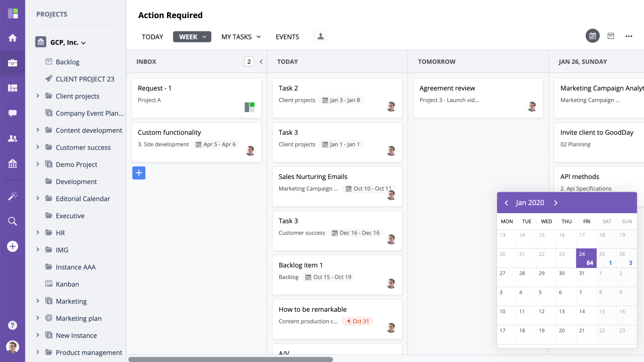This screenshot has width=644, height=362.
Task: Expand the New Instance item
Action: [38, 335]
